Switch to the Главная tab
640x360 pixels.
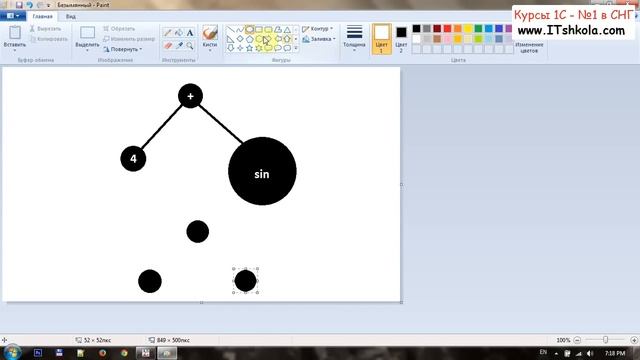tap(42, 16)
